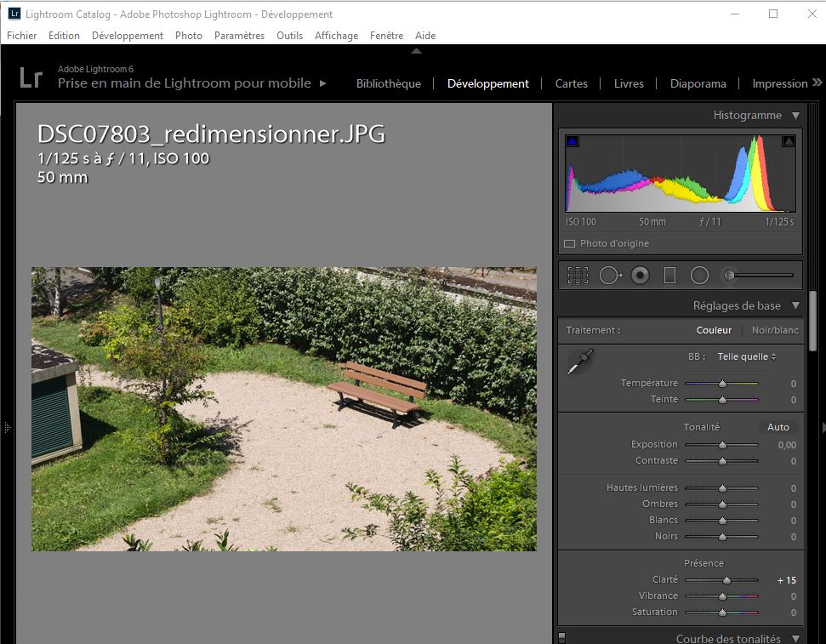Click the Clarté value field +15

pos(787,580)
